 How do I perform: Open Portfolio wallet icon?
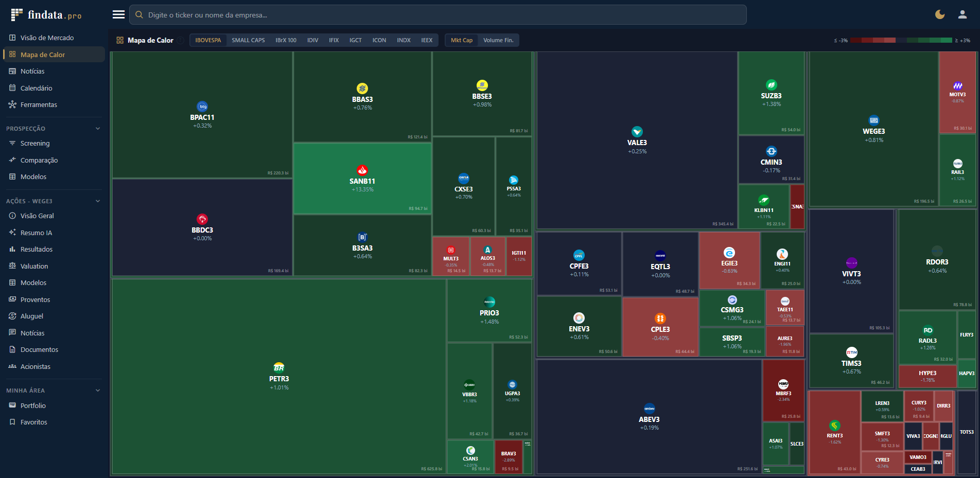pyautogui.click(x=12, y=405)
